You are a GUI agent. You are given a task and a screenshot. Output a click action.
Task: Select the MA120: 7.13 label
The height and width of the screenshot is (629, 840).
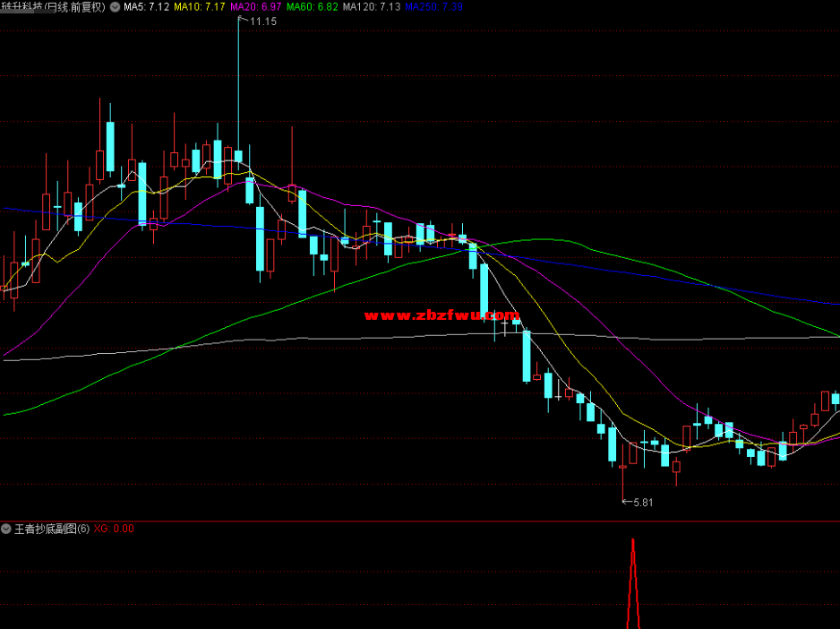coord(372,6)
